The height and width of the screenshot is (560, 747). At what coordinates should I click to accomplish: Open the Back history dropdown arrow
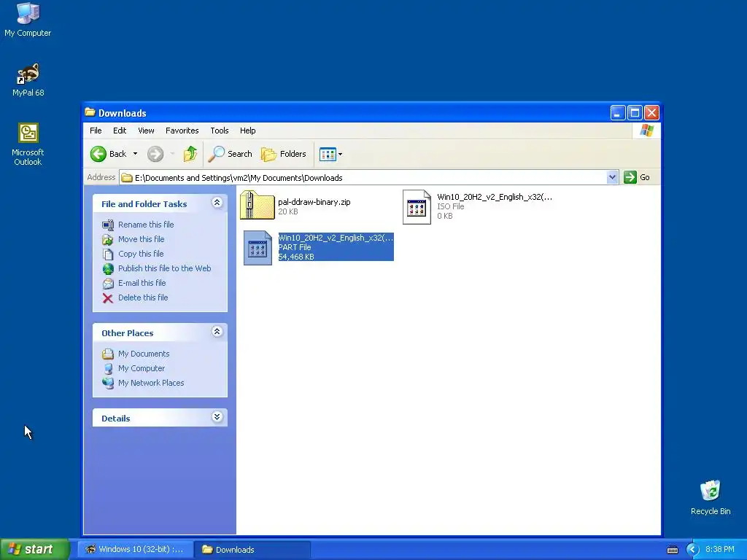[135, 154]
